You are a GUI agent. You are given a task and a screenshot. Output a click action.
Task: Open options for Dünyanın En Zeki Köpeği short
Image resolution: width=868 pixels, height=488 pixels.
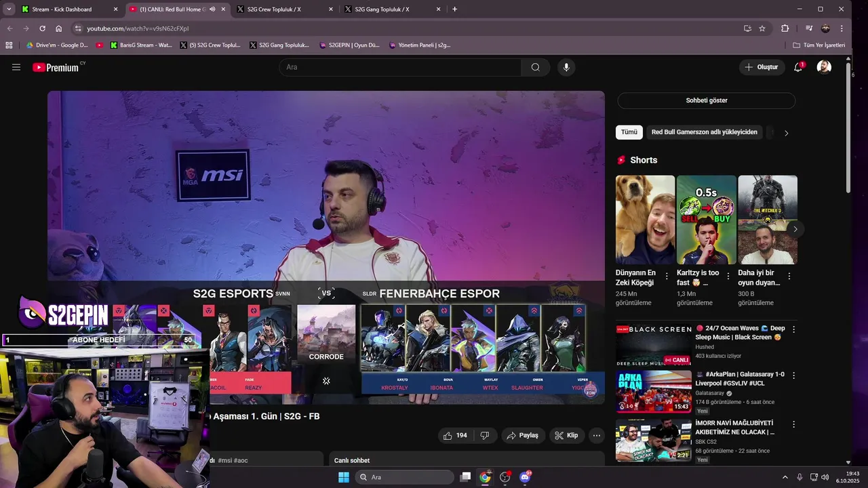pyautogui.click(x=667, y=277)
